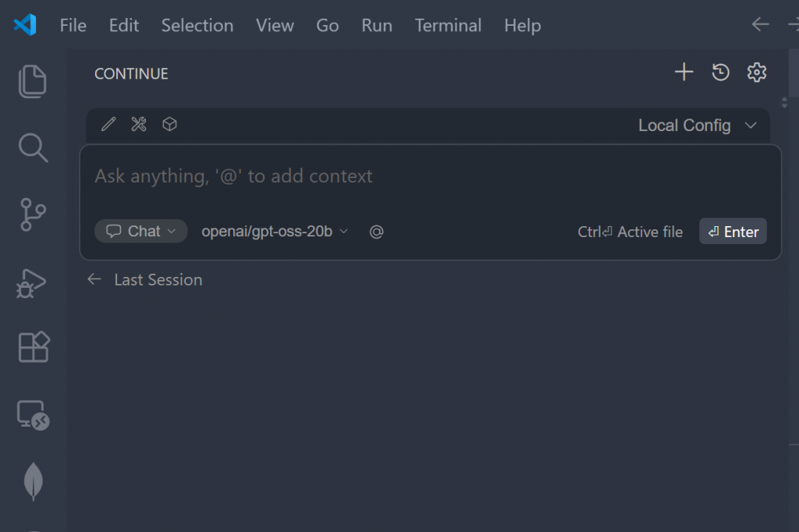
Task: Expand the Local Config dropdown
Action: coord(698,126)
